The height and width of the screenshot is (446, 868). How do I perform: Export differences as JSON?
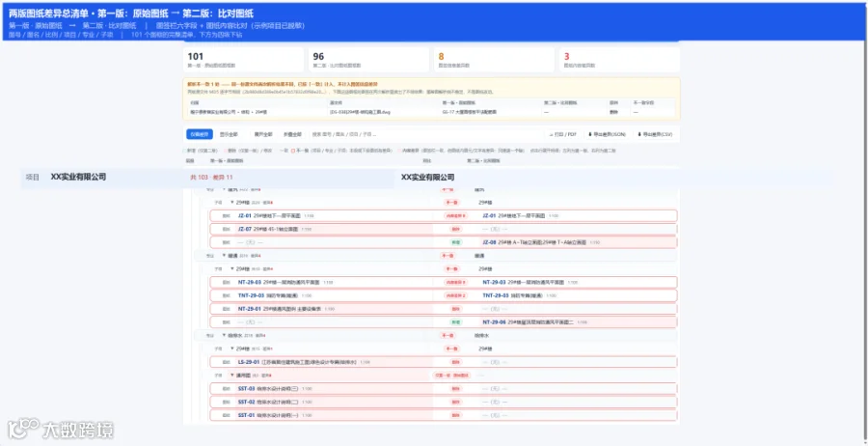click(608, 134)
